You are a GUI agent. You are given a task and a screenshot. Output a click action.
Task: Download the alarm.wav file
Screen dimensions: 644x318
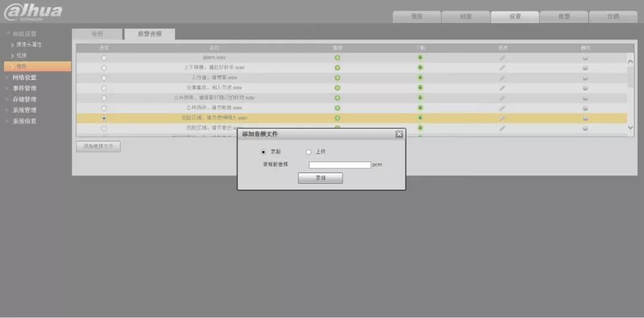click(x=420, y=57)
